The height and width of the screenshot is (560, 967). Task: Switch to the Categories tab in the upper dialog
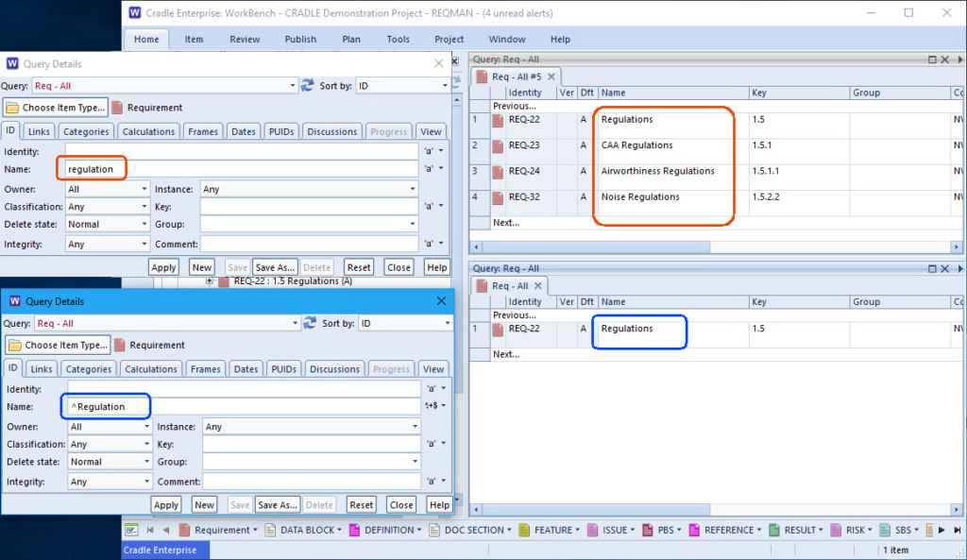point(88,132)
